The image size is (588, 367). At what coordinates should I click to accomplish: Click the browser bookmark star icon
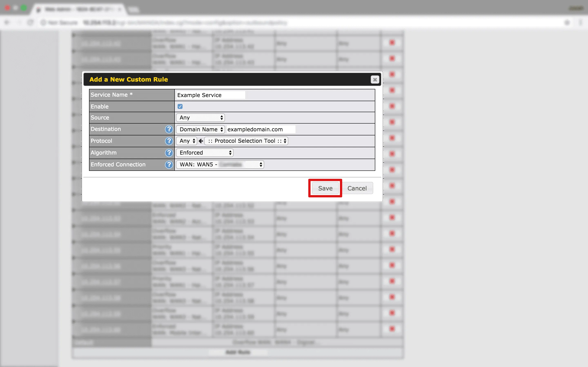pyautogui.click(x=567, y=23)
